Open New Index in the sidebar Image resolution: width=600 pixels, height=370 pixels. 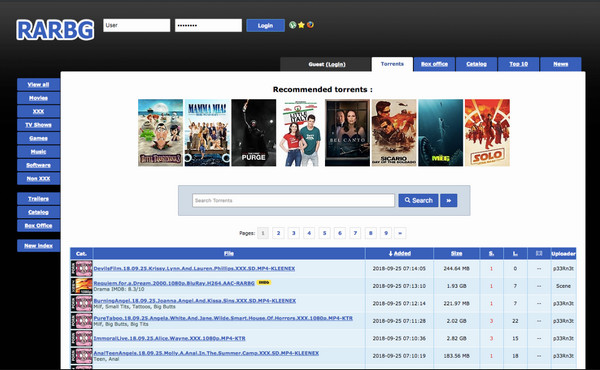[x=38, y=246]
